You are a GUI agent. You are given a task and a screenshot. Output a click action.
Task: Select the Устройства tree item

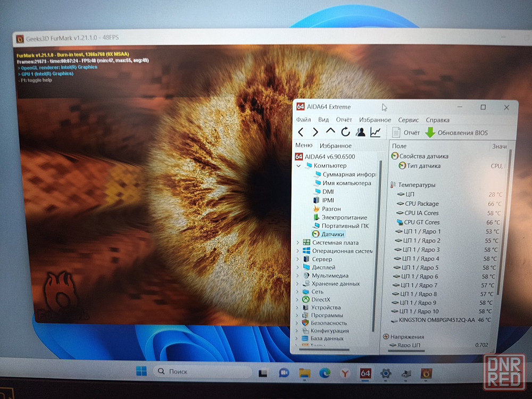tap(321, 307)
